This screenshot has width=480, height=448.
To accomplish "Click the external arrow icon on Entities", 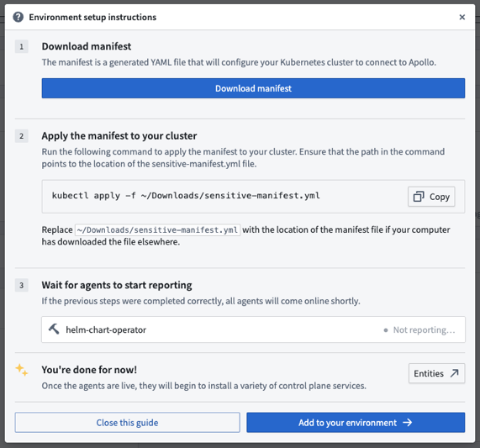I will 454,373.
